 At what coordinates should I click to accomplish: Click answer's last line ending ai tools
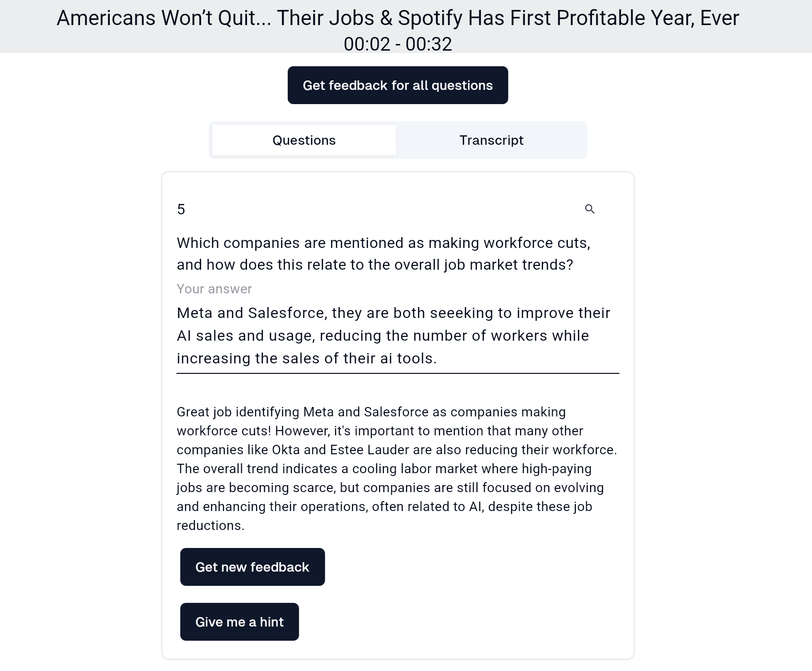point(307,359)
